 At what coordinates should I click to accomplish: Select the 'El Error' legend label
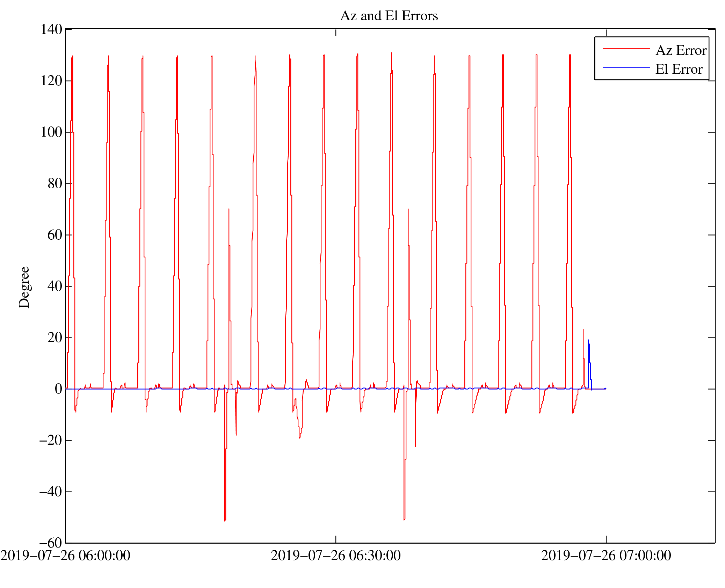679,70
